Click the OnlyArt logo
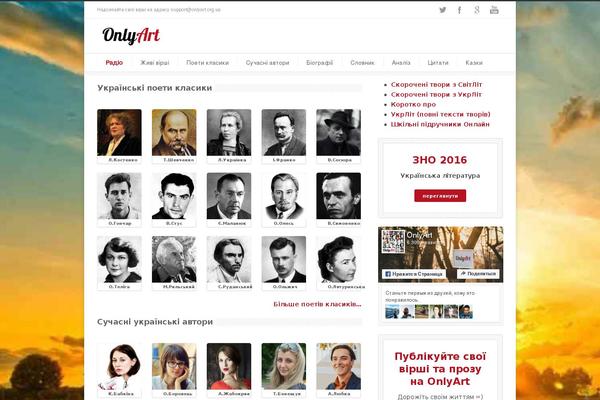 pyautogui.click(x=131, y=36)
